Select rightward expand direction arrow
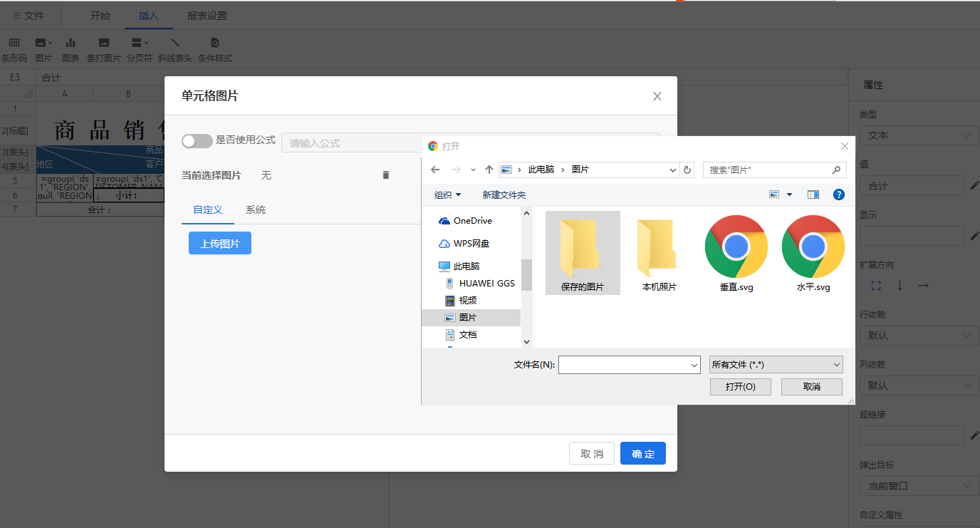Image resolution: width=980 pixels, height=528 pixels. point(923,285)
